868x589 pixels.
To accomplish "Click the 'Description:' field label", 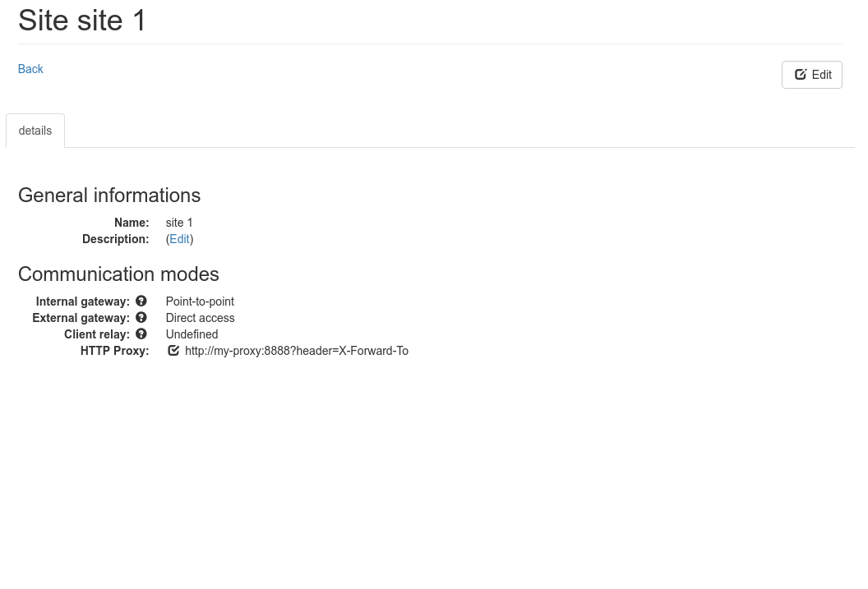I will (116, 239).
